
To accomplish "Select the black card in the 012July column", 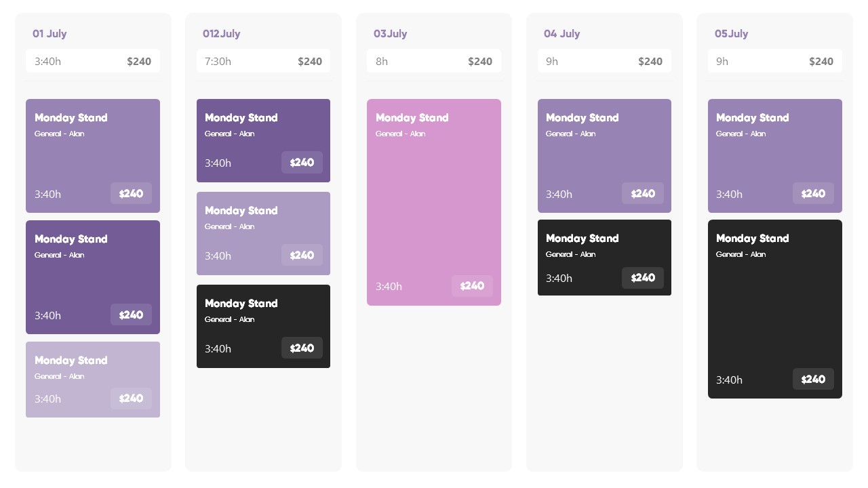I will [x=263, y=326].
